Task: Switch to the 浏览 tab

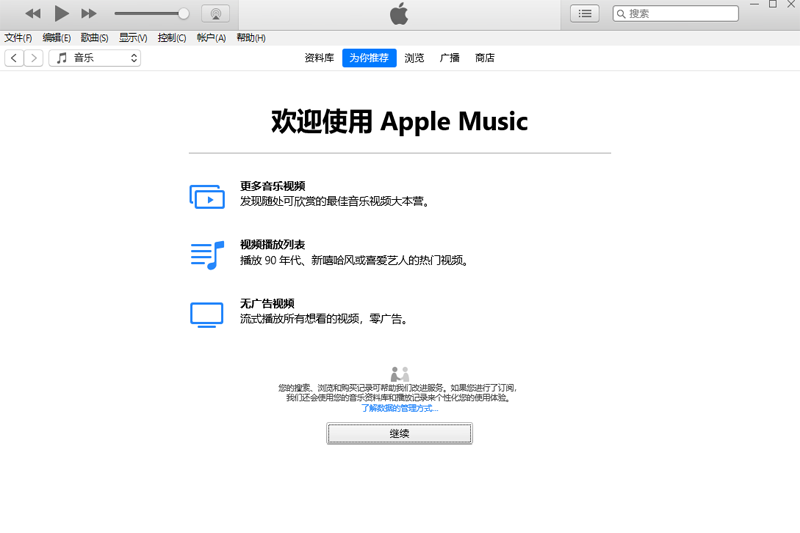Action: pyautogui.click(x=414, y=58)
